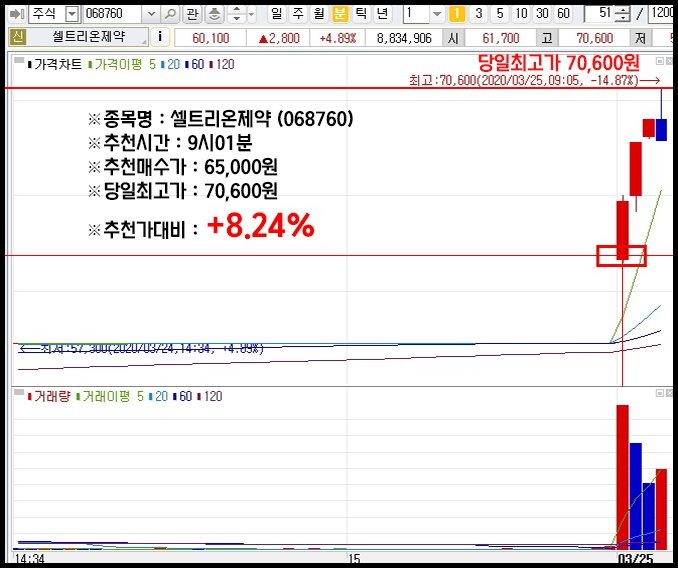Screen dimensions: 678x568
Task: Open stock info with the i button
Action: [160, 37]
